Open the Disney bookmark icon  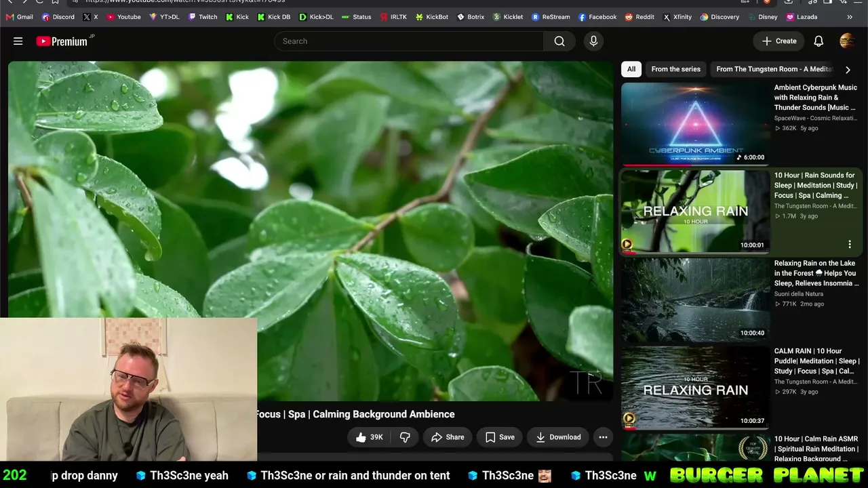coord(751,17)
